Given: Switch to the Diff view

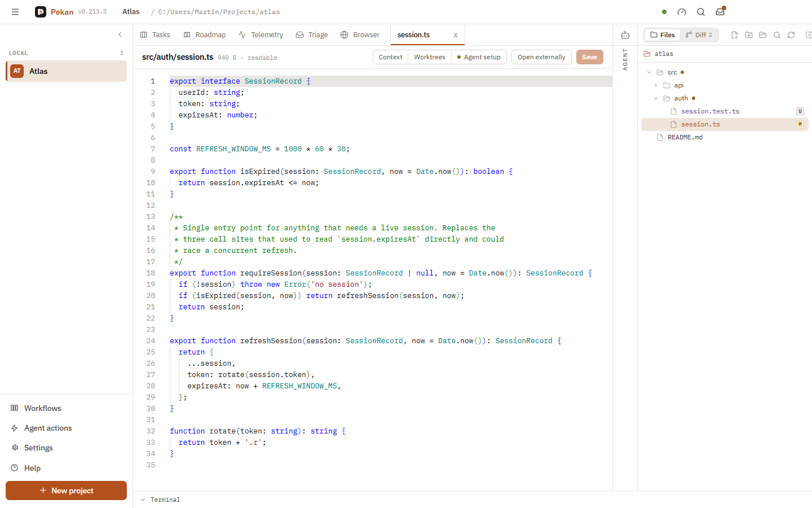Looking at the screenshot, I should click(x=699, y=35).
